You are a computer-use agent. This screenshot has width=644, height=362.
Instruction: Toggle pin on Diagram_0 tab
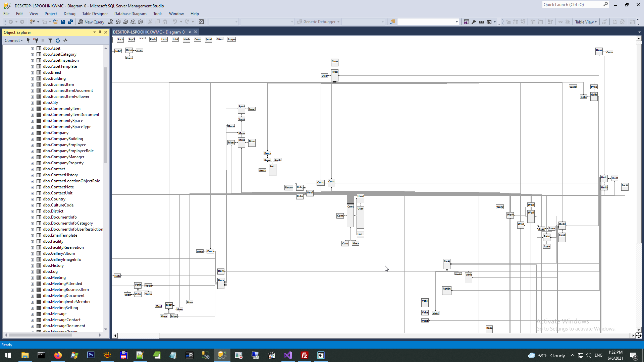[190, 32]
